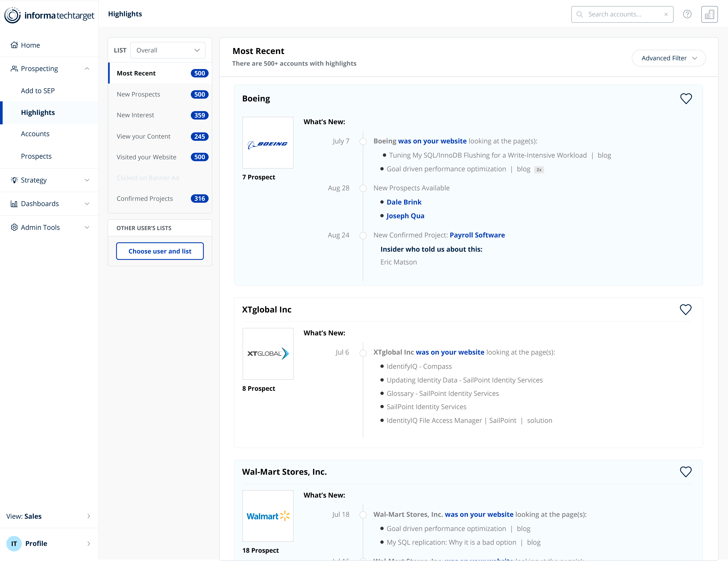
Task: Click the Home house icon
Action: point(14,45)
